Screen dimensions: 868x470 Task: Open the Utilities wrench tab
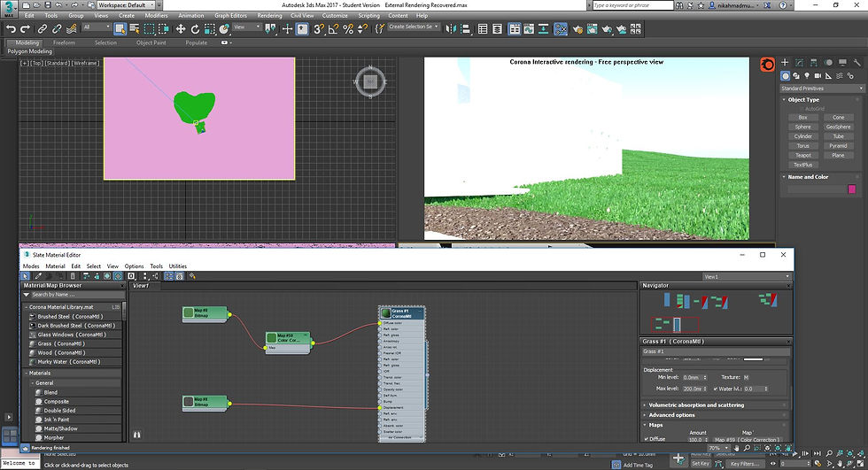(x=857, y=63)
